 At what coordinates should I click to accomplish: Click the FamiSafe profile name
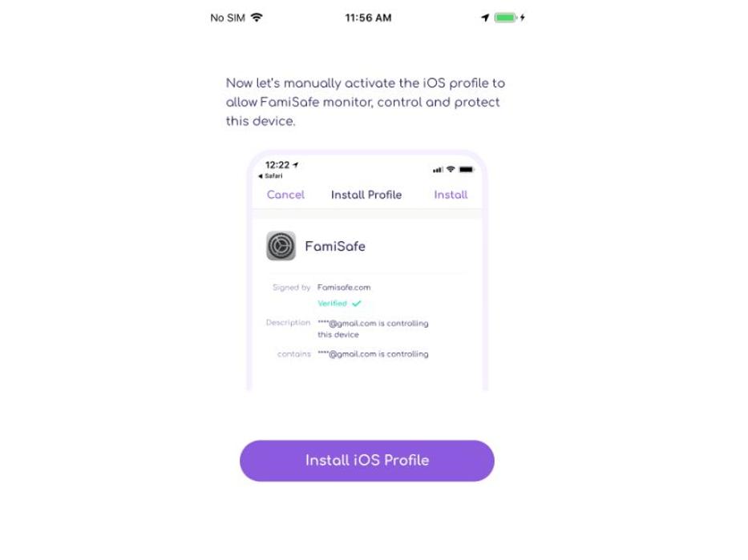tap(335, 247)
